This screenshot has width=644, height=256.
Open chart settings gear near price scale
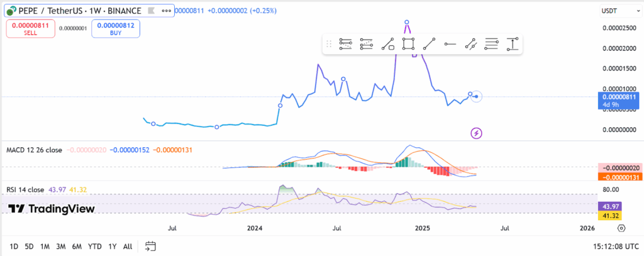621,228
